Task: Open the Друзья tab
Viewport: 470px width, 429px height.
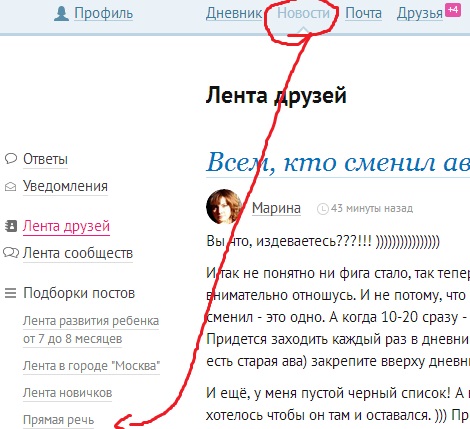Action: click(x=420, y=14)
